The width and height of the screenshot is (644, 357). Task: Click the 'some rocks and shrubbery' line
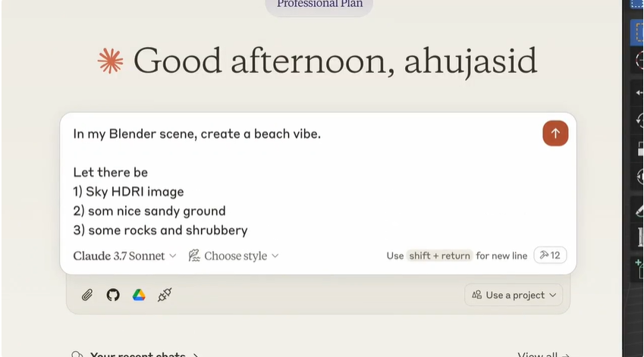pos(161,230)
